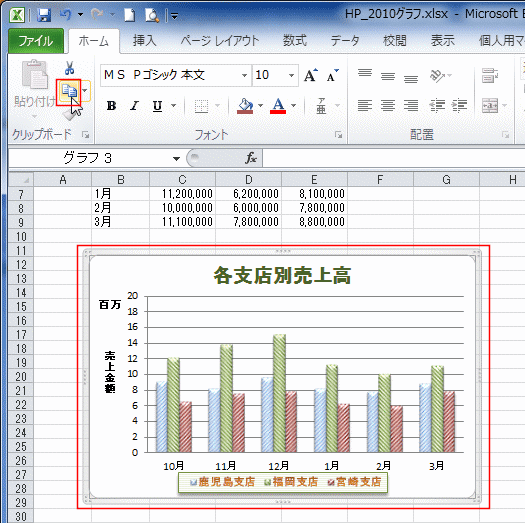Open Print Preview from quick access toolbar

[x=152, y=15]
